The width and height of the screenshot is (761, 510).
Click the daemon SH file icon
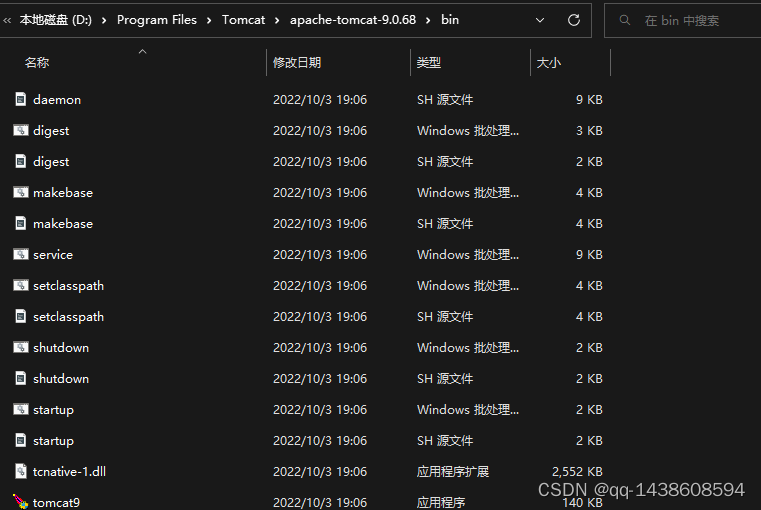20,99
